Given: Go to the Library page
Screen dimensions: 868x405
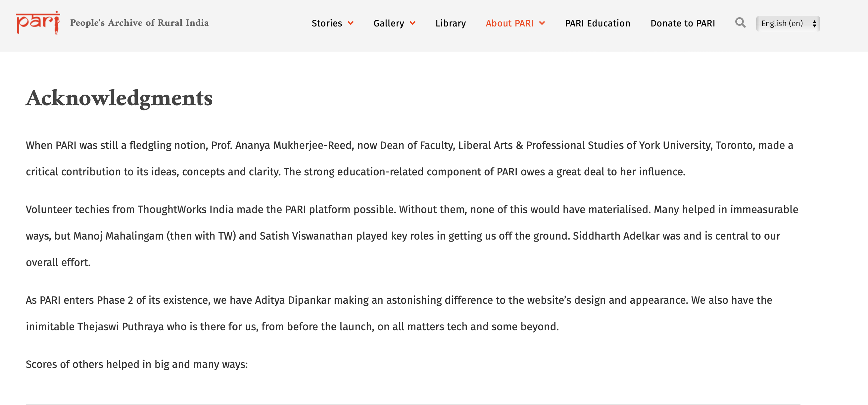Looking at the screenshot, I should click(x=451, y=23).
